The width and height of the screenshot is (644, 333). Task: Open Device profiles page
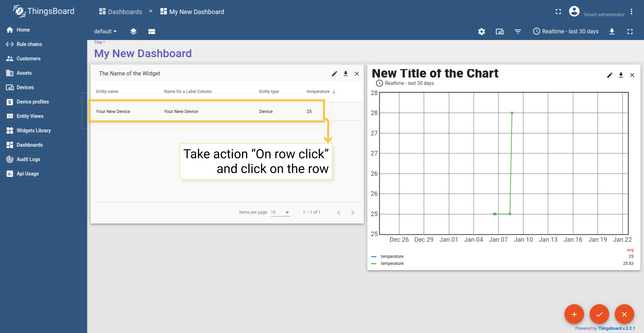(x=44, y=102)
